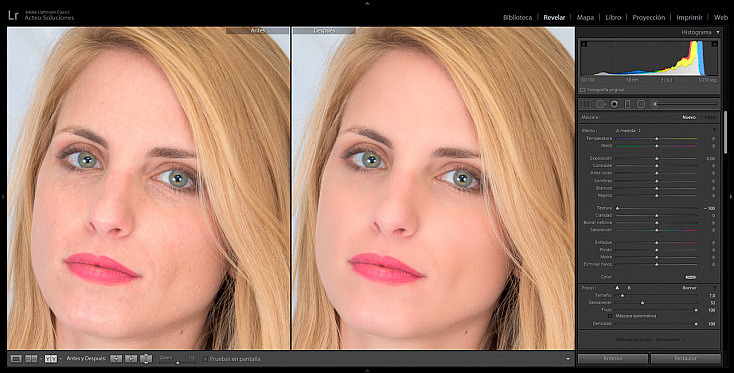Click the Textura slider handle
Viewport: 734px width, 373px height.
point(617,208)
